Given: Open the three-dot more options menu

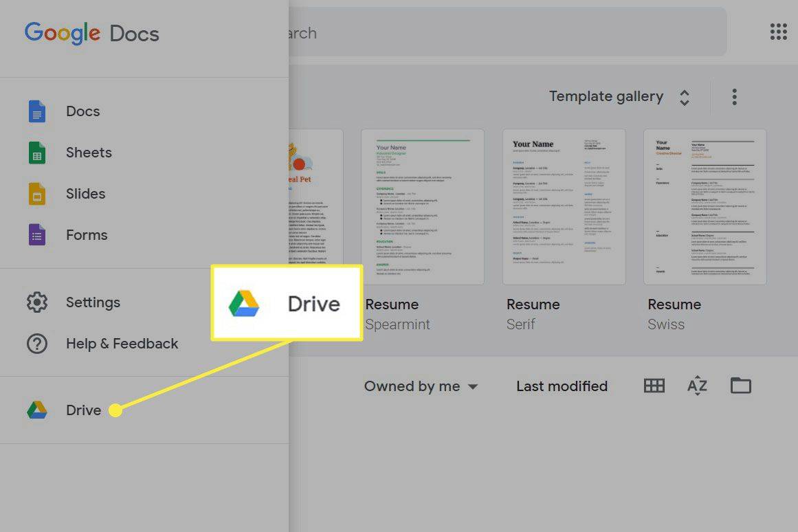Looking at the screenshot, I should coord(734,97).
